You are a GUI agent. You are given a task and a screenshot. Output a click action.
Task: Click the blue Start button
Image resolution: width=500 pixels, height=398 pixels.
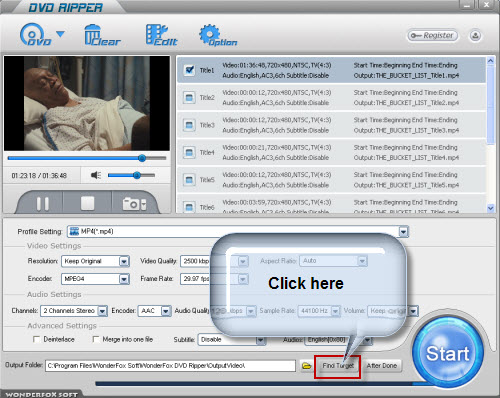(x=448, y=353)
